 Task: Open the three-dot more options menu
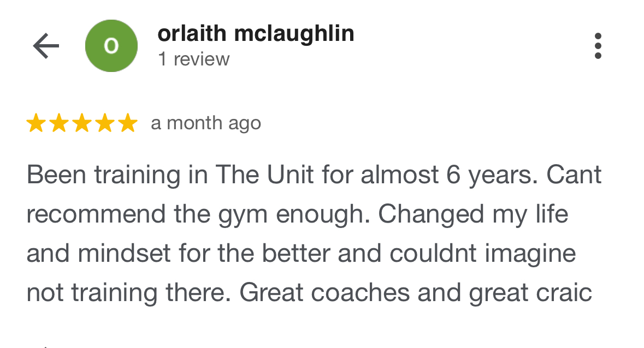coord(598,46)
